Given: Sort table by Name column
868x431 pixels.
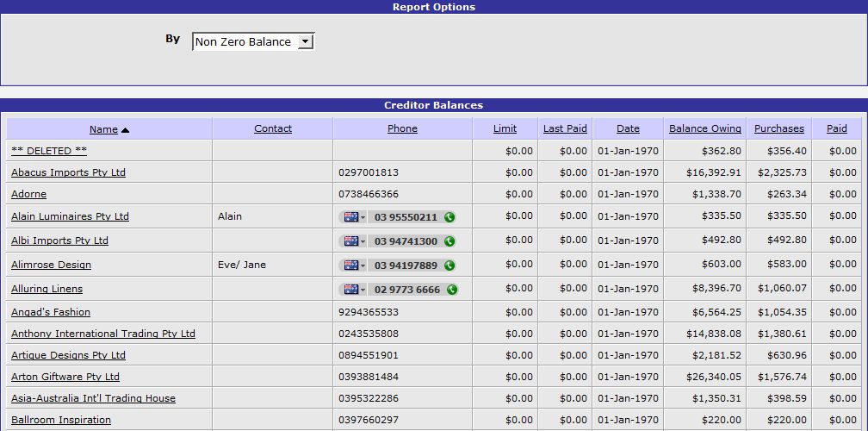Looking at the screenshot, I should [x=103, y=129].
